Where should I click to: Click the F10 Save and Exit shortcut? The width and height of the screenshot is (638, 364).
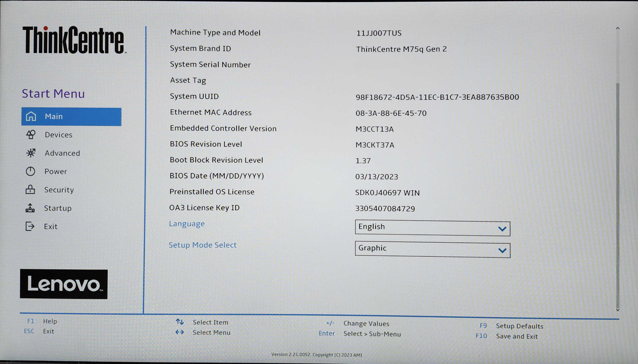[x=507, y=336]
